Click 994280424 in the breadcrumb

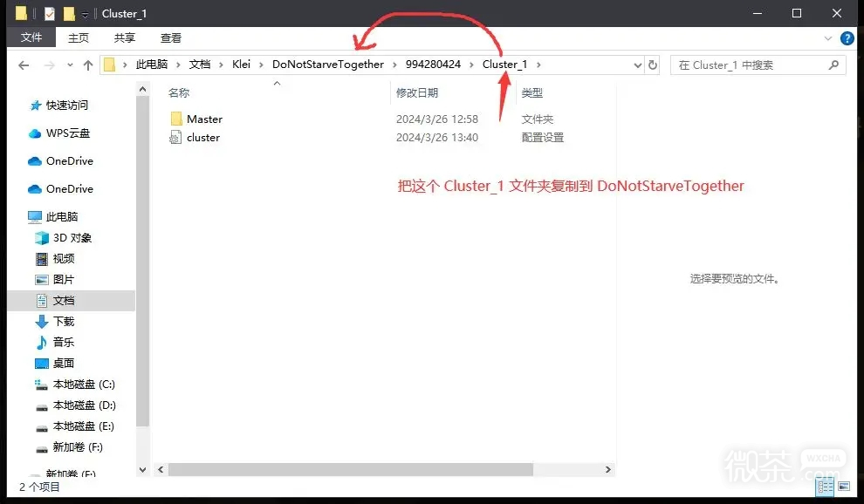(433, 65)
